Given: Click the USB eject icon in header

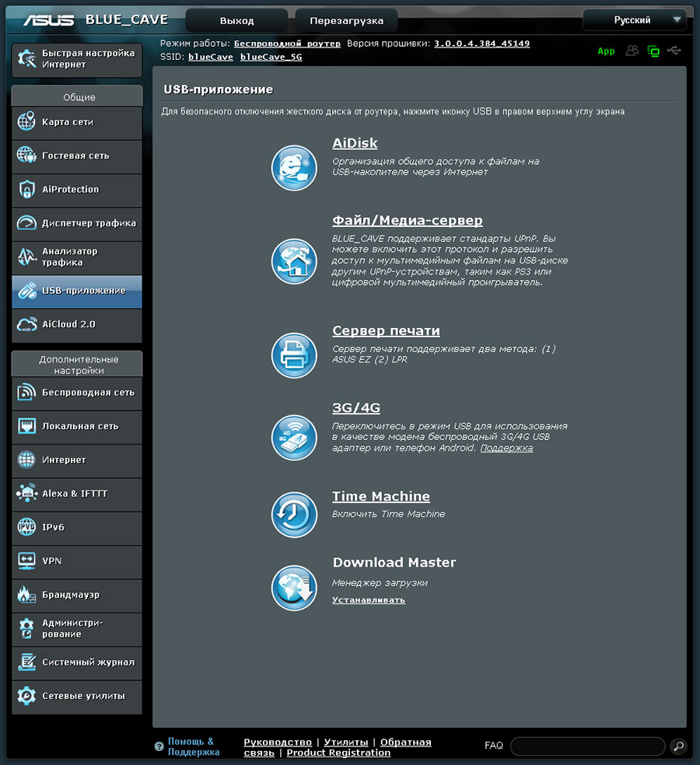Looking at the screenshot, I should point(674,51).
